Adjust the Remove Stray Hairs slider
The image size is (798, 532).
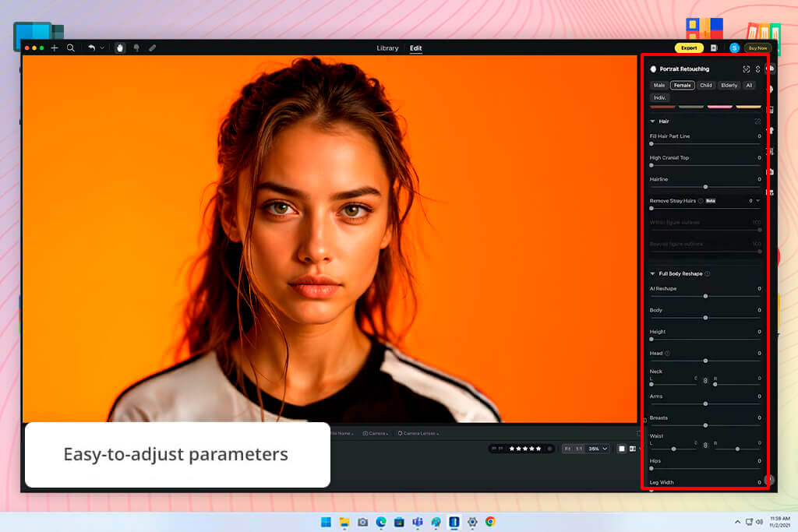pos(705,209)
